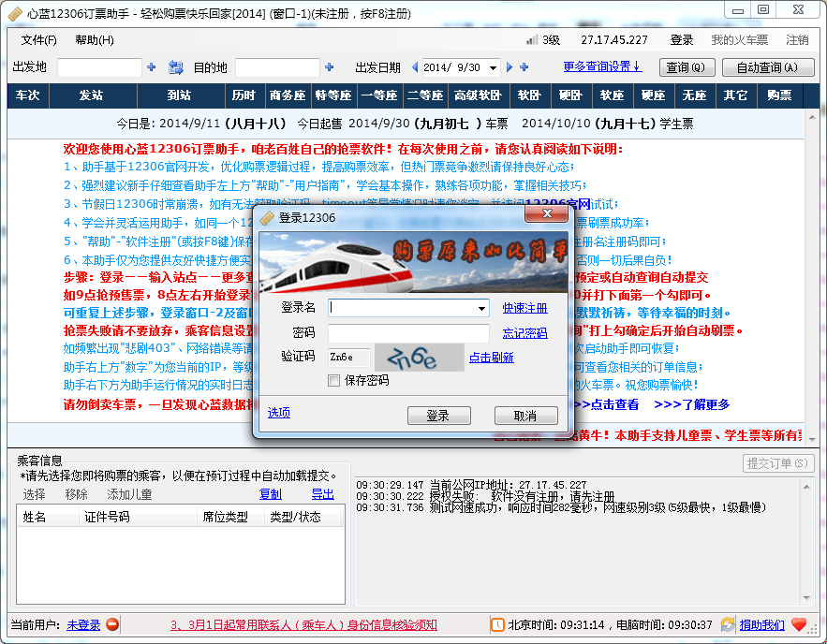This screenshot has height=644, width=827.
Task: Click the captcha image Zn6e
Action: pos(420,358)
